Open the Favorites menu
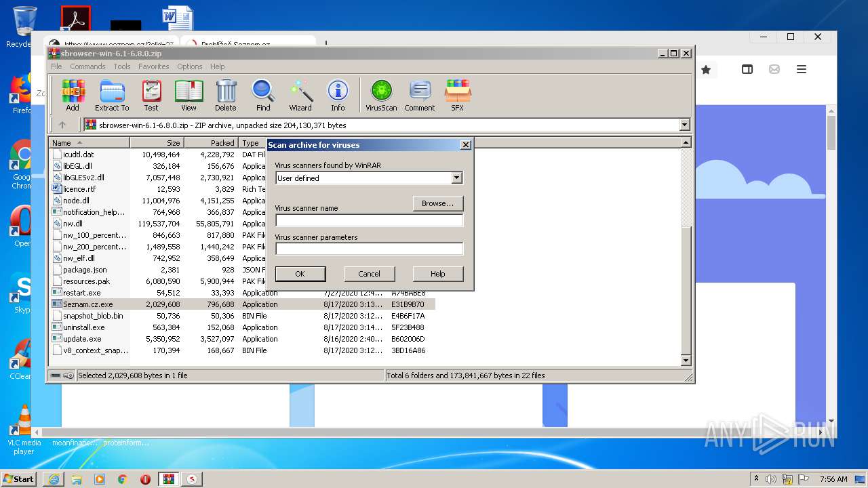Image resolution: width=868 pixels, height=488 pixels. [x=154, y=66]
